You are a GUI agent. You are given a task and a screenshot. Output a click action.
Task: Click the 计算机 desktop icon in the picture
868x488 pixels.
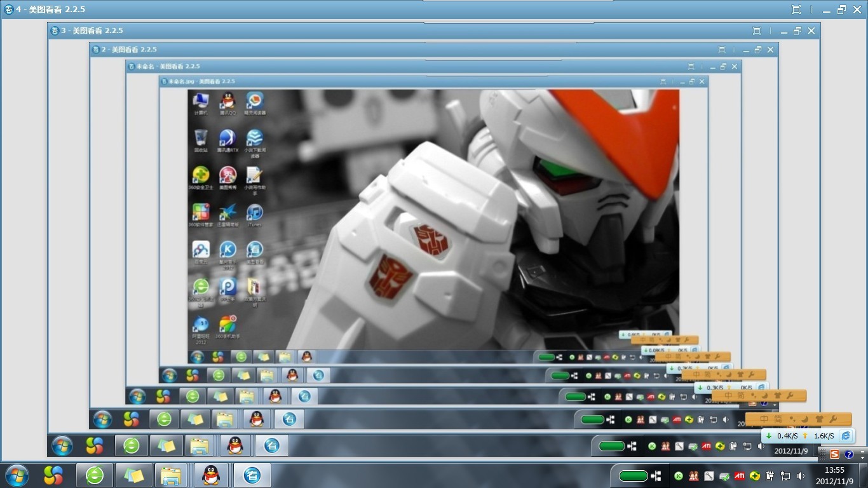coord(201,104)
